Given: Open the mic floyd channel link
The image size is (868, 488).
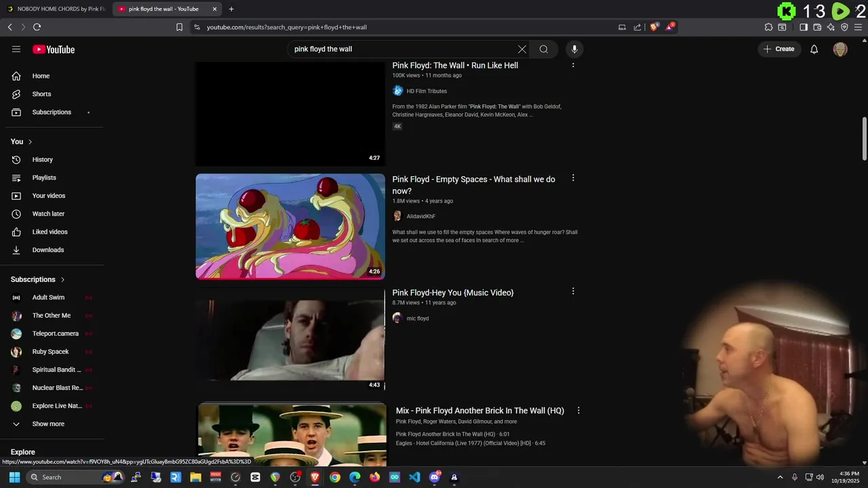Looking at the screenshot, I should (x=418, y=319).
